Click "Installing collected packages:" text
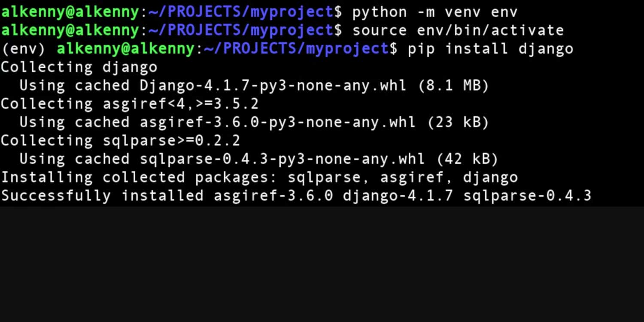Image resolution: width=644 pixels, height=322 pixels. pos(139,177)
